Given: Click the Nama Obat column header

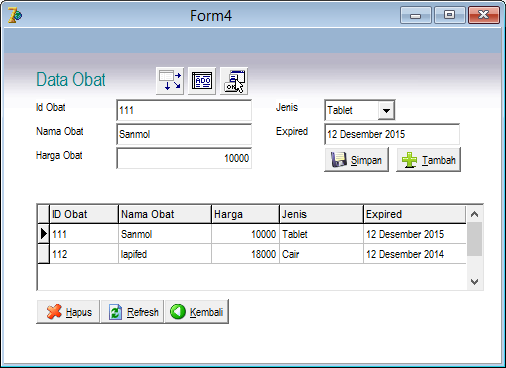Looking at the screenshot, I should click(x=165, y=214).
